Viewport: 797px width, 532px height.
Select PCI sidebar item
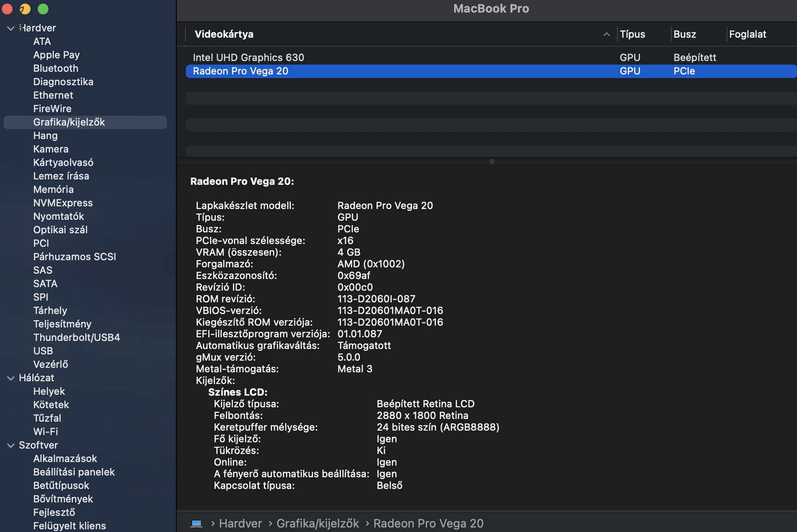pos(41,243)
